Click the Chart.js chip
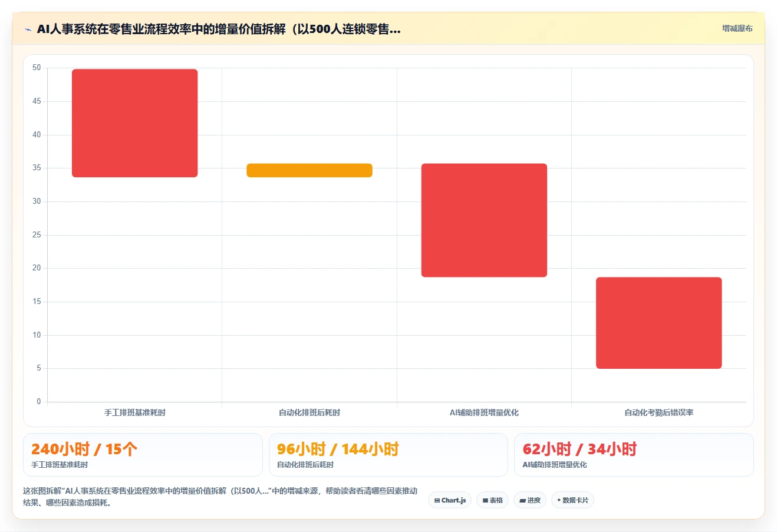 [450, 500]
